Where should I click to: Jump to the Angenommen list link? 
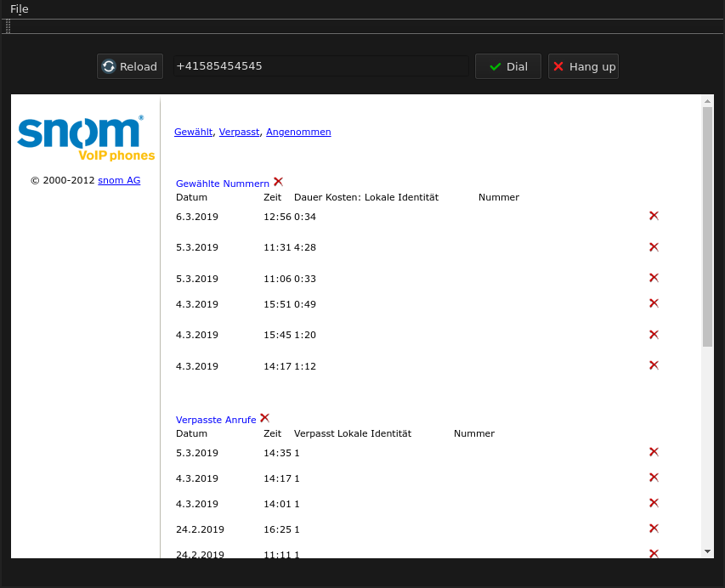click(298, 132)
